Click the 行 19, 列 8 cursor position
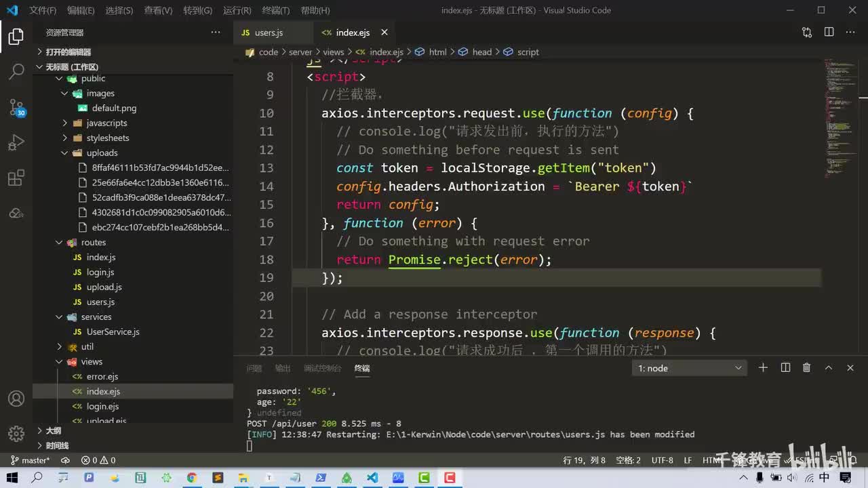The height and width of the screenshot is (488, 868). pyautogui.click(x=585, y=460)
